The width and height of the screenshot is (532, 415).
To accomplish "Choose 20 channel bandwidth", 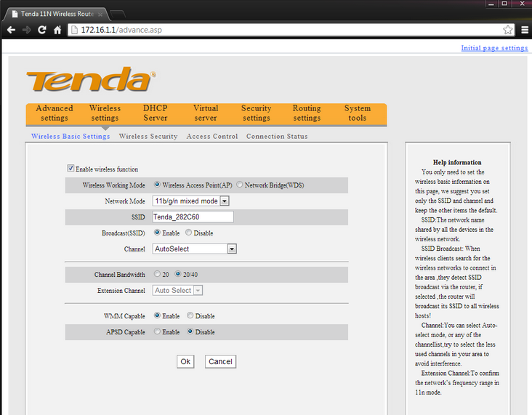I will [157, 274].
